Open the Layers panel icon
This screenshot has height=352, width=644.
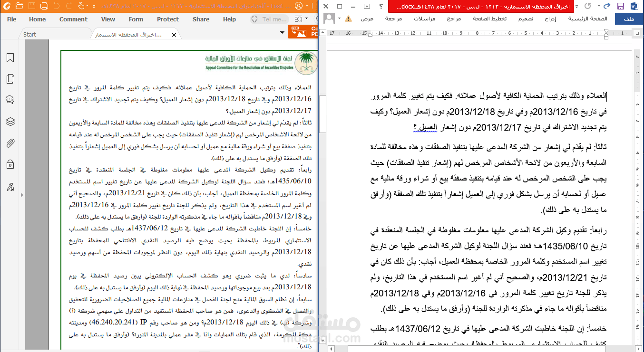click(x=10, y=122)
